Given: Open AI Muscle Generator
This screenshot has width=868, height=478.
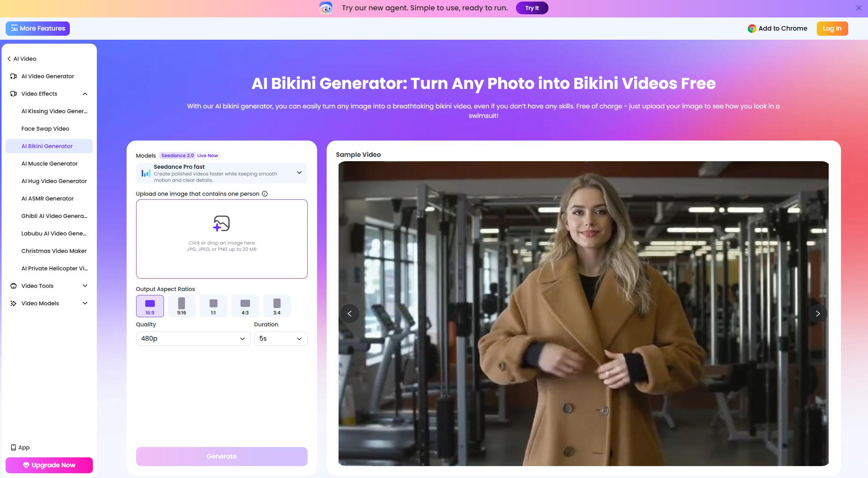Looking at the screenshot, I should point(49,164).
